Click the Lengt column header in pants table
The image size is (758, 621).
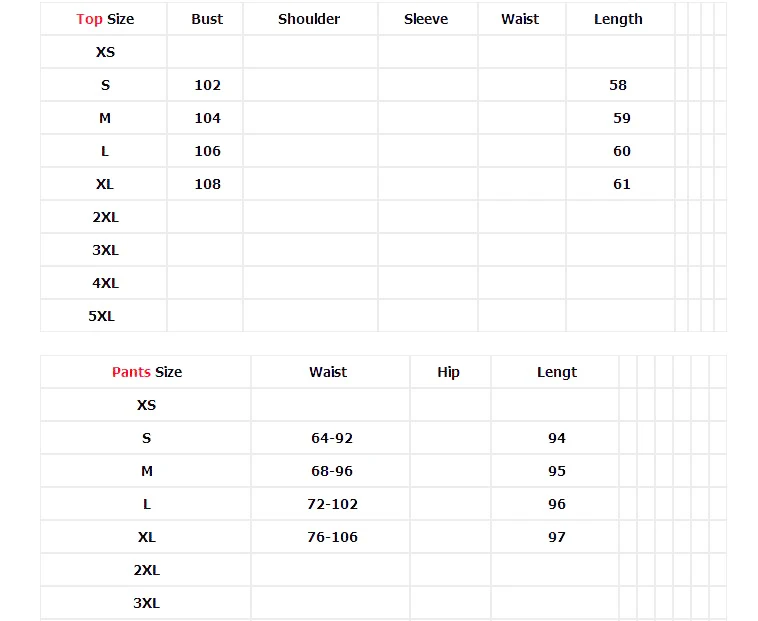point(557,372)
